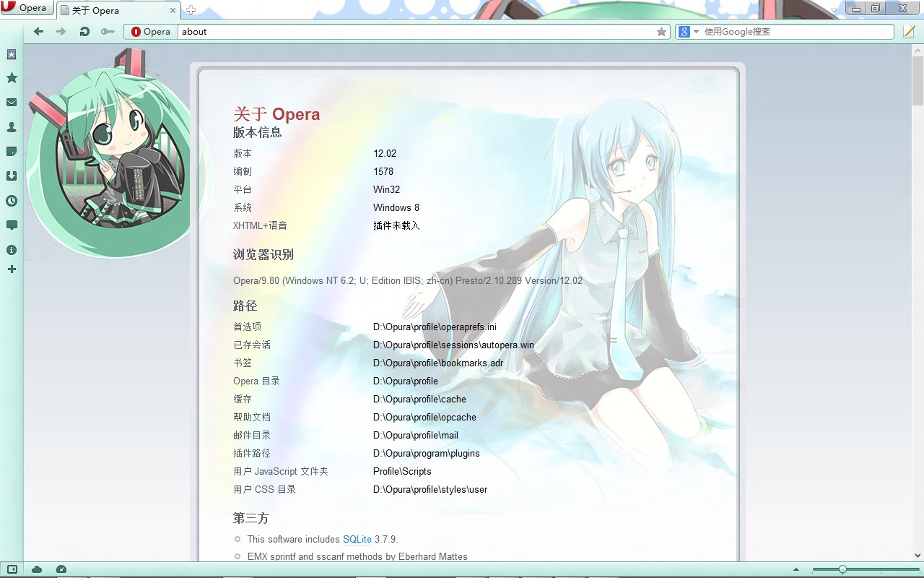Click the 第三方 section heading
This screenshot has height=578, width=924.
pos(251,518)
